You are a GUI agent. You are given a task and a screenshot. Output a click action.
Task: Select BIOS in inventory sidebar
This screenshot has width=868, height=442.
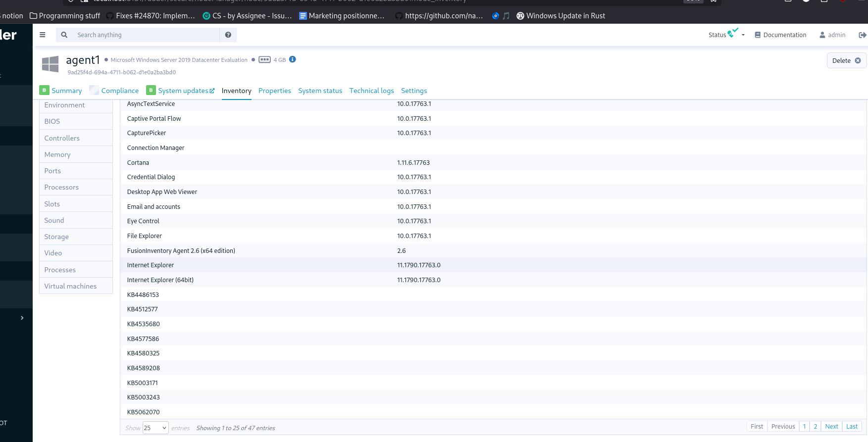(x=76, y=121)
